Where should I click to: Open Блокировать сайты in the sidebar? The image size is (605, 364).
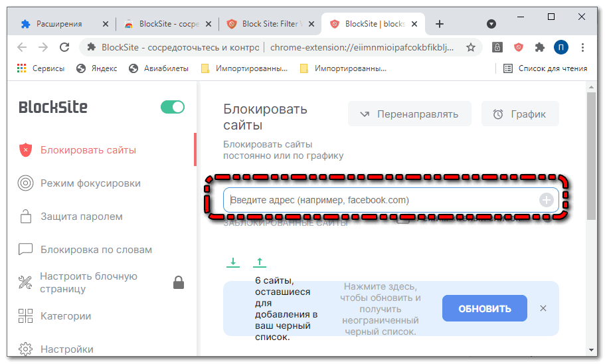click(88, 150)
